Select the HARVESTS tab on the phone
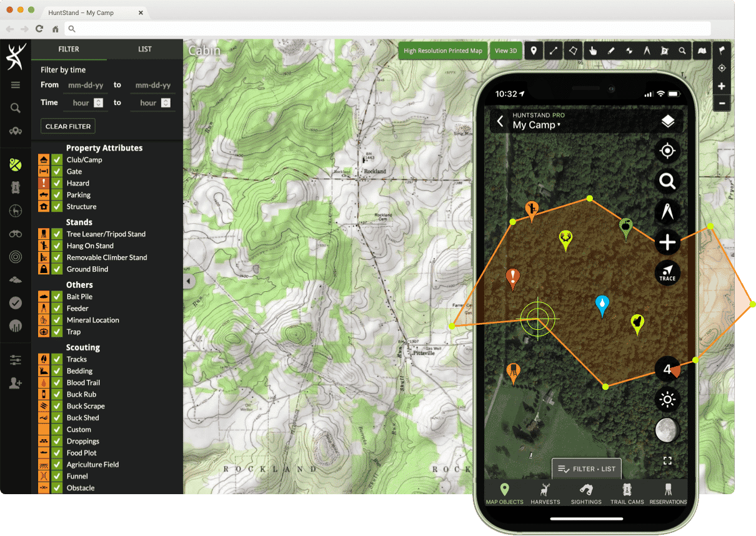Viewport: 756px width, 536px height. point(545,494)
